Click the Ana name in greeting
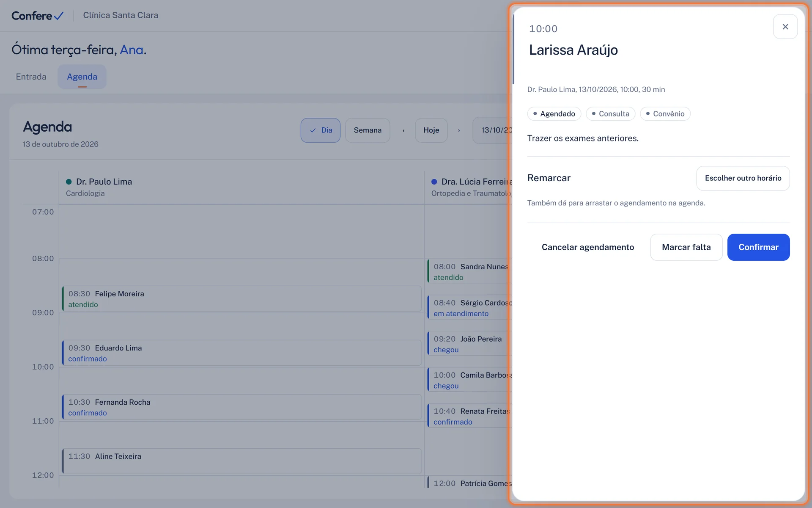The height and width of the screenshot is (508, 812). click(132, 50)
